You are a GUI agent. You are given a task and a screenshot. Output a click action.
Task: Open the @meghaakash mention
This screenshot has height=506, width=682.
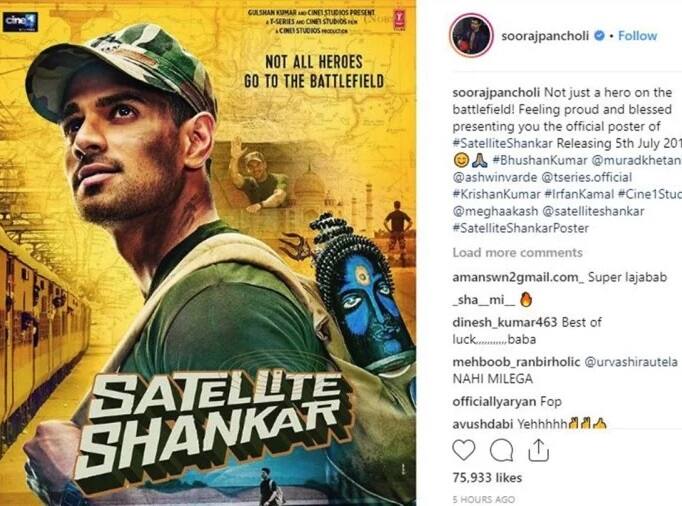coord(495,211)
